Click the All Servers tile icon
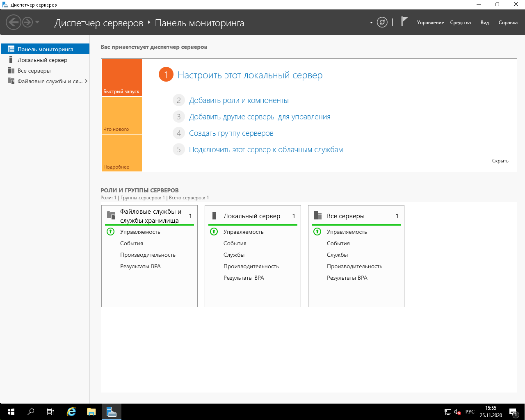This screenshot has width=525, height=420. click(318, 216)
